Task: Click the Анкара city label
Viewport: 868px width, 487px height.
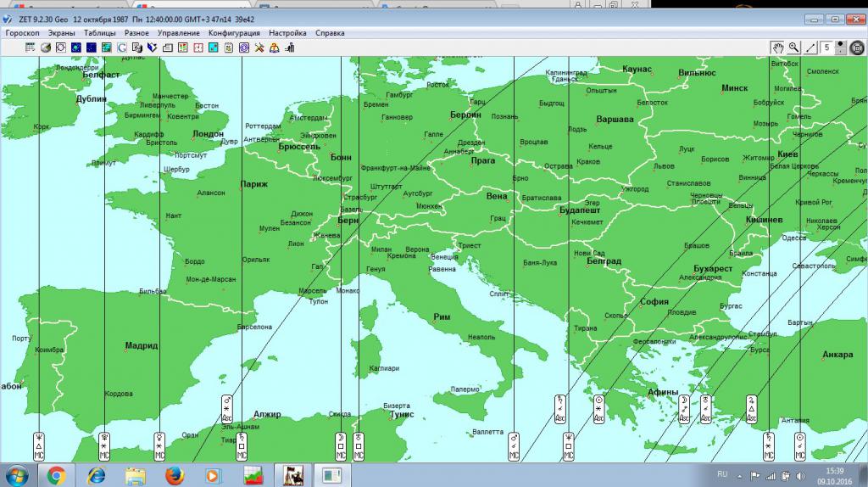Action: (x=837, y=354)
